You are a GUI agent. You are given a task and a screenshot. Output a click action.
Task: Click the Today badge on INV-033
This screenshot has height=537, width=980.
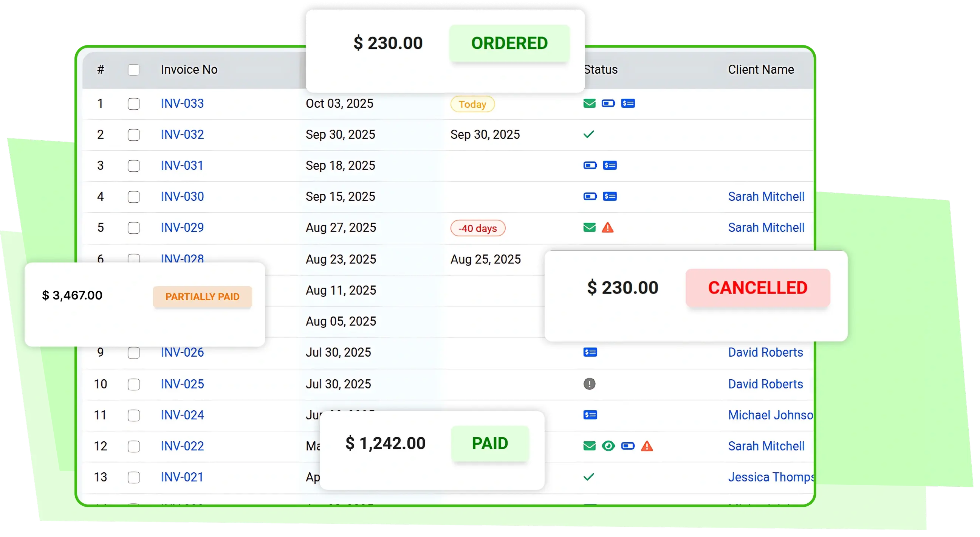tap(472, 104)
